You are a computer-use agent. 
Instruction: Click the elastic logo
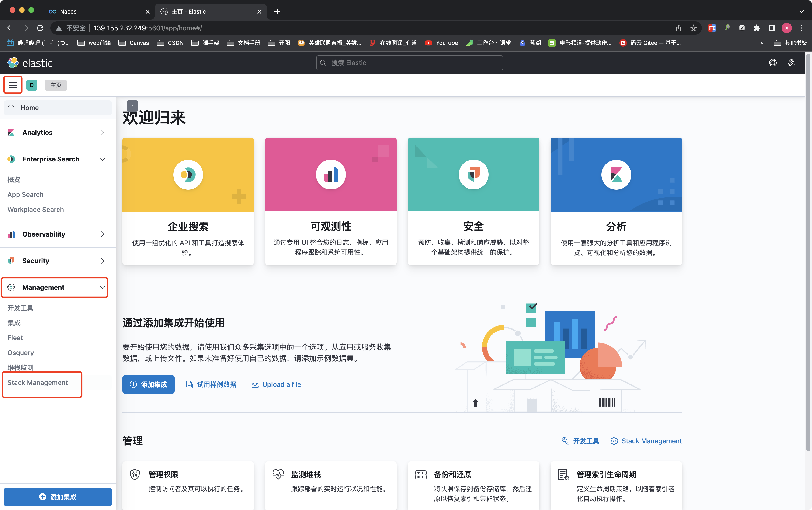pyautogui.click(x=30, y=63)
